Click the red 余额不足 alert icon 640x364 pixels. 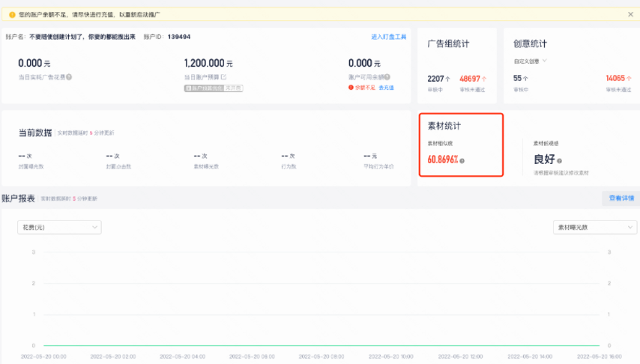[350, 88]
